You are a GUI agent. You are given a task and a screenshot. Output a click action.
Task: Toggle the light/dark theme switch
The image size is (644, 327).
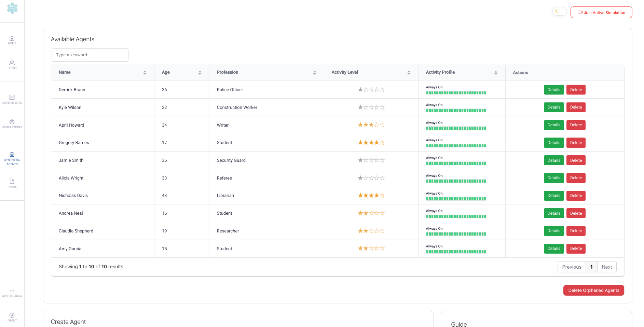point(559,12)
